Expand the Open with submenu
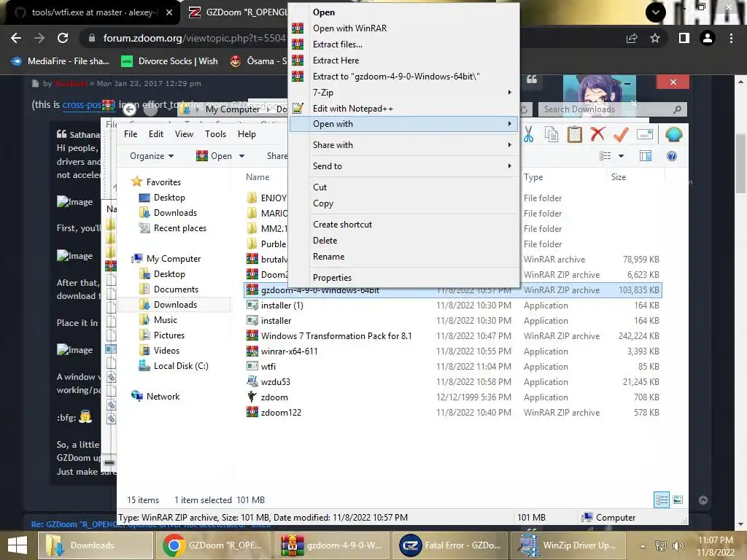 click(403, 124)
